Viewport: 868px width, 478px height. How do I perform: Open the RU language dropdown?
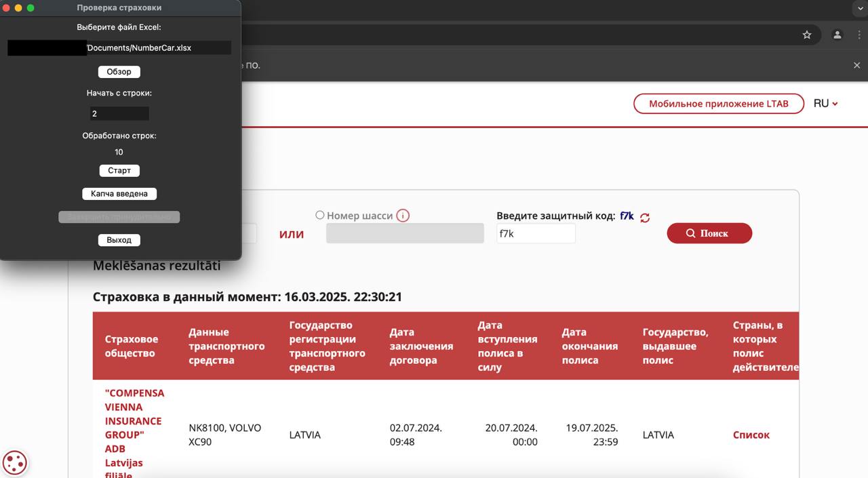click(x=826, y=104)
